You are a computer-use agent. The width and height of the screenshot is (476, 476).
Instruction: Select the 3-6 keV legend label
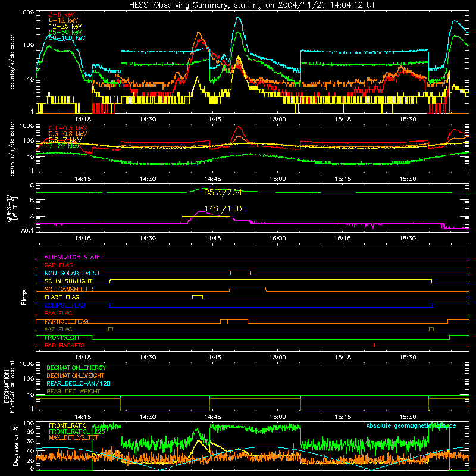(x=62, y=14)
